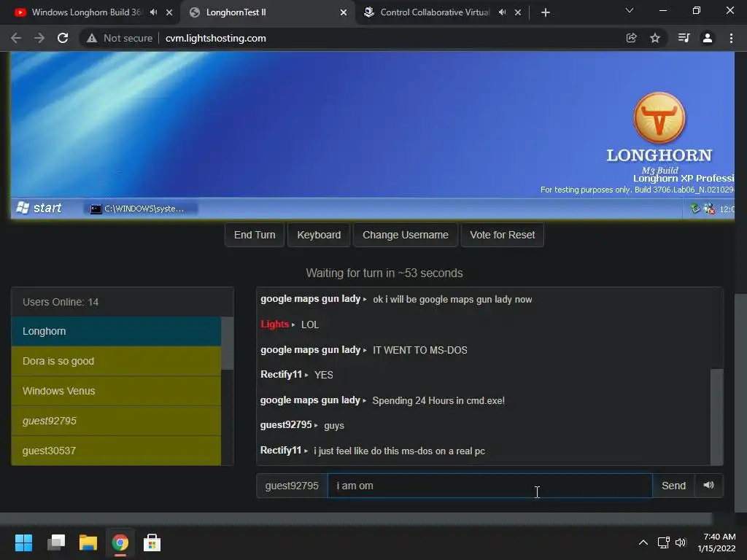Select user Windows Venus in list
Viewport: 747px width, 560px height.
click(116, 391)
